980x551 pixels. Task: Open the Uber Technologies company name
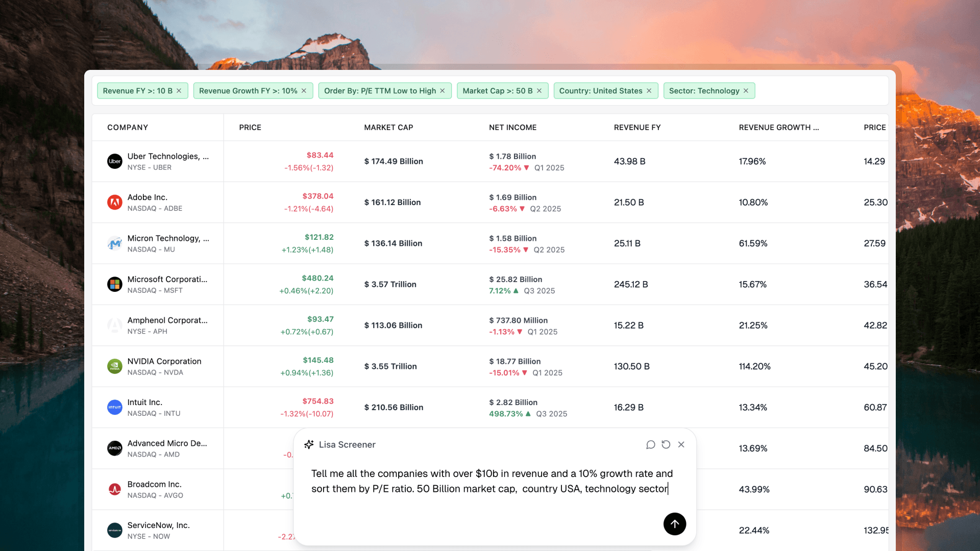click(168, 156)
